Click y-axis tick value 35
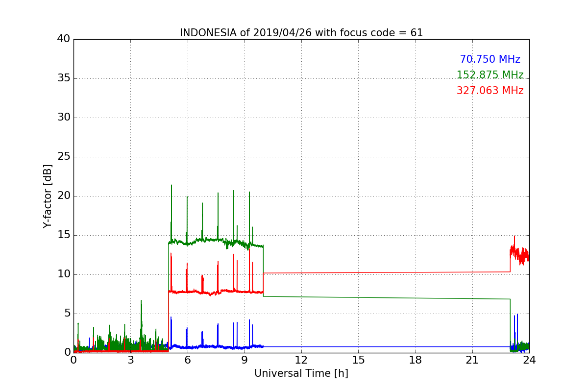Viewport: 588px width, 392px height. tap(63, 78)
